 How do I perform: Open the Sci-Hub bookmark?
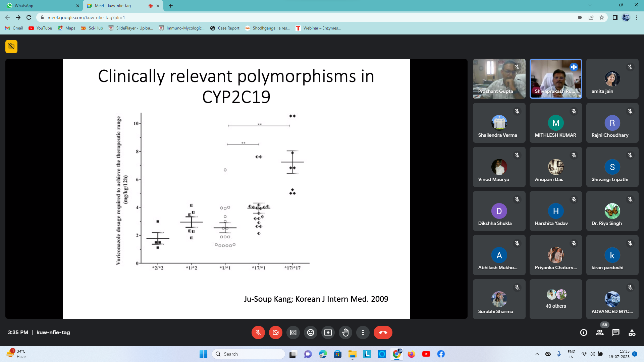tap(92, 28)
